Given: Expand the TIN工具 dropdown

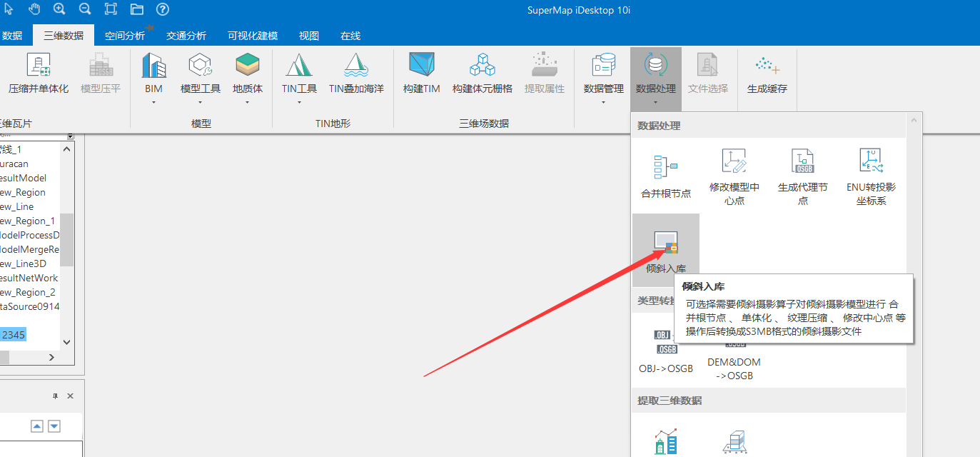Looking at the screenshot, I should [x=299, y=102].
